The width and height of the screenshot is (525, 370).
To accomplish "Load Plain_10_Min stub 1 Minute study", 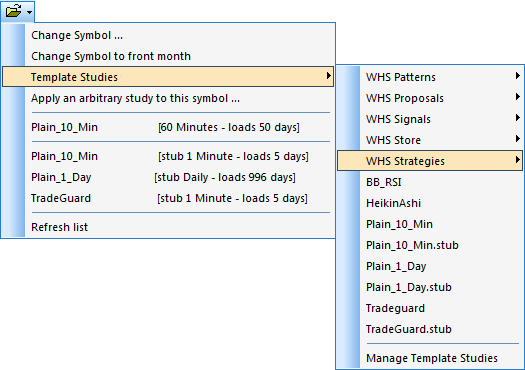I will click(168, 156).
